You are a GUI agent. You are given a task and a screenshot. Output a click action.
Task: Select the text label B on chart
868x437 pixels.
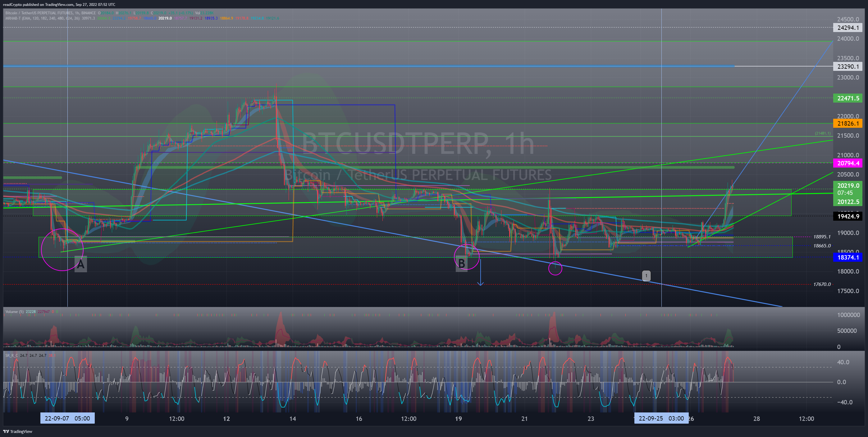click(462, 263)
